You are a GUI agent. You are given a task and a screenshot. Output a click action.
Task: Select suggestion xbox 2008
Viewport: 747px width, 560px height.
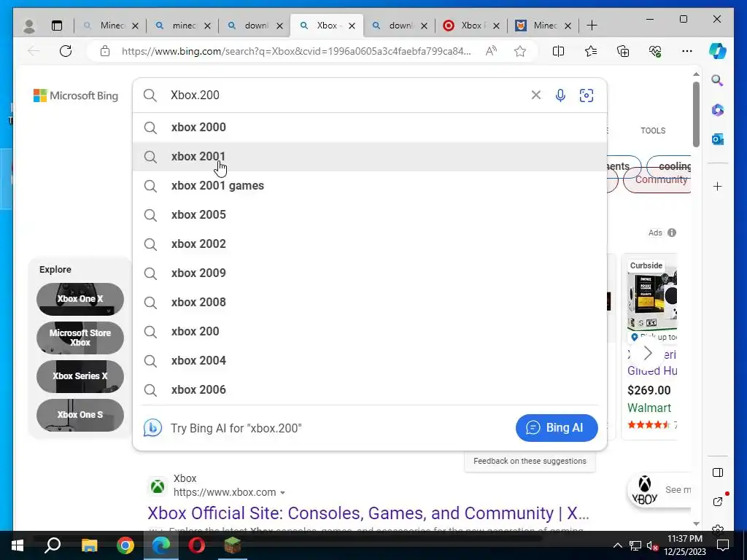(370, 303)
